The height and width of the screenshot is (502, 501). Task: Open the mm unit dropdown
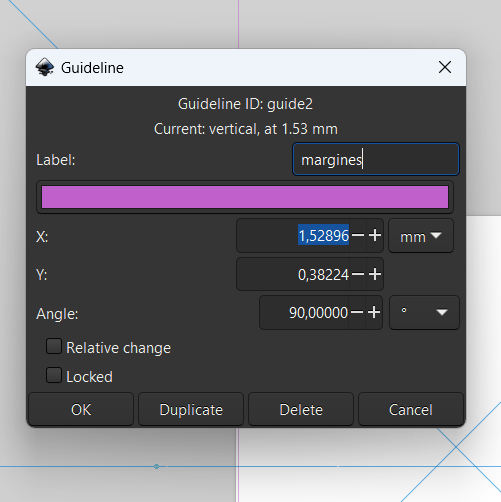(x=421, y=236)
